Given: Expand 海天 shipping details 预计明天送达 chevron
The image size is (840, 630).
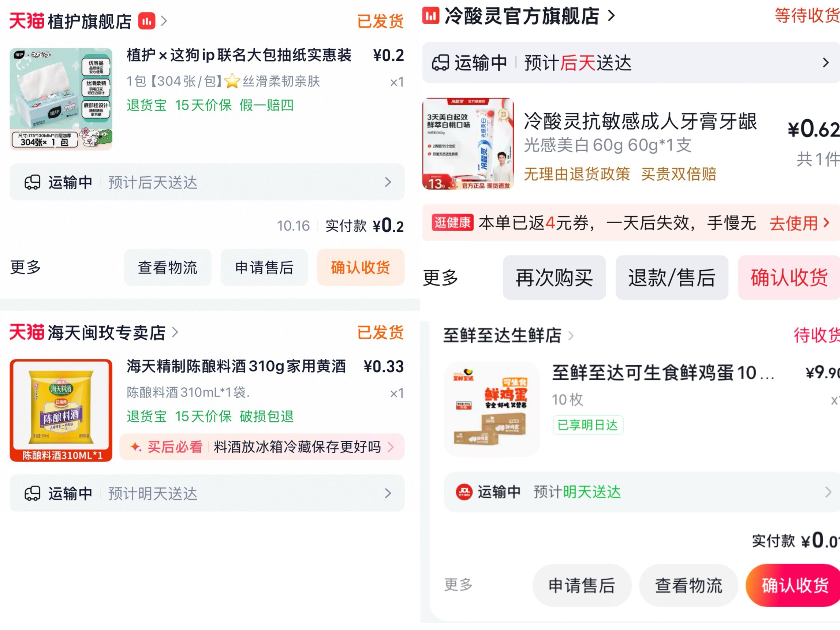Looking at the screenshot, I should [x=388, y=493].
